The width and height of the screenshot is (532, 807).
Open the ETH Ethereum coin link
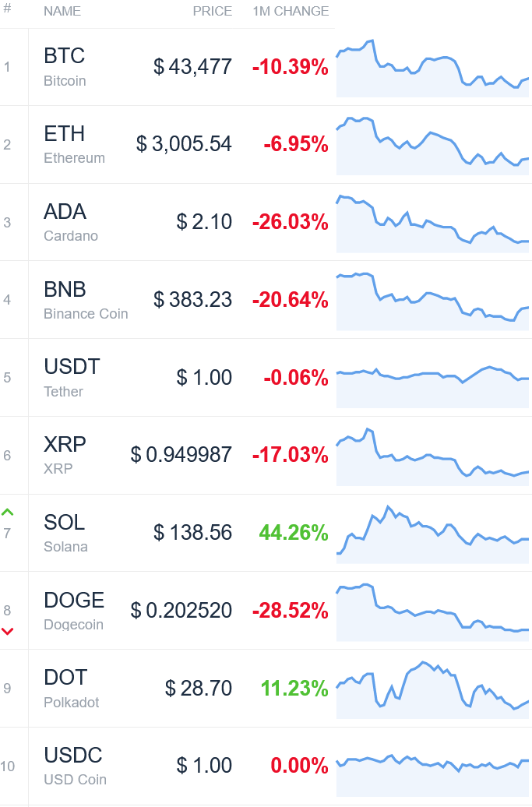click(x=74, y=145)
